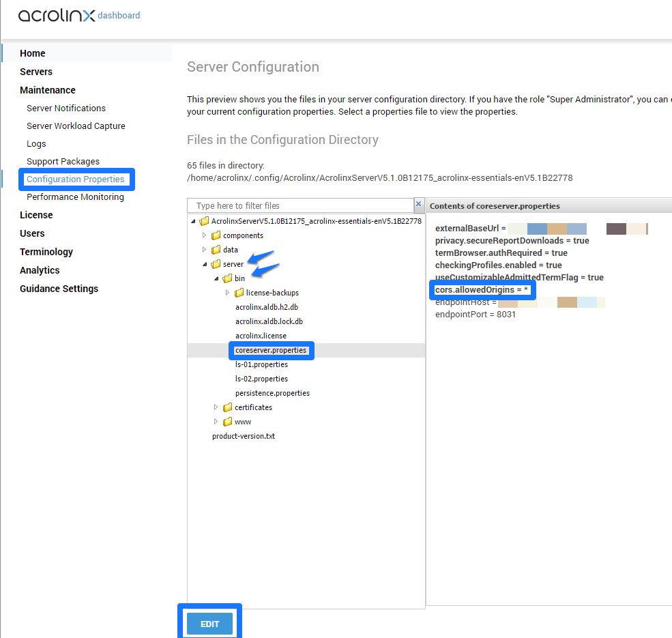Click the endpointHost property line
The width and height of the screenshot is (672, 638).
520,302
